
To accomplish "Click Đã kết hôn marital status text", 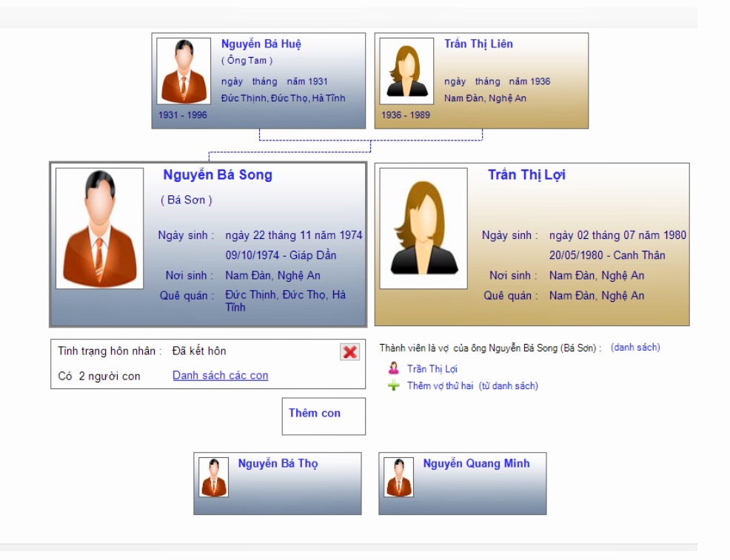I will pos(199,351).
